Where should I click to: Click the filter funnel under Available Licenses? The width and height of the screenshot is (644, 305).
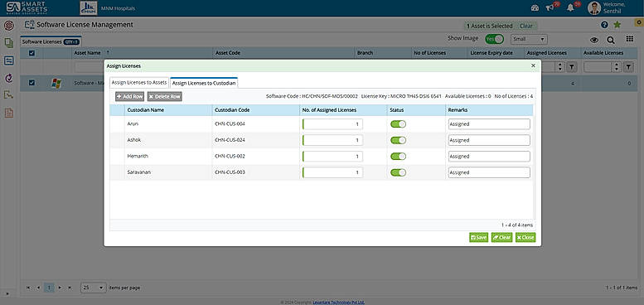(628, 67)
